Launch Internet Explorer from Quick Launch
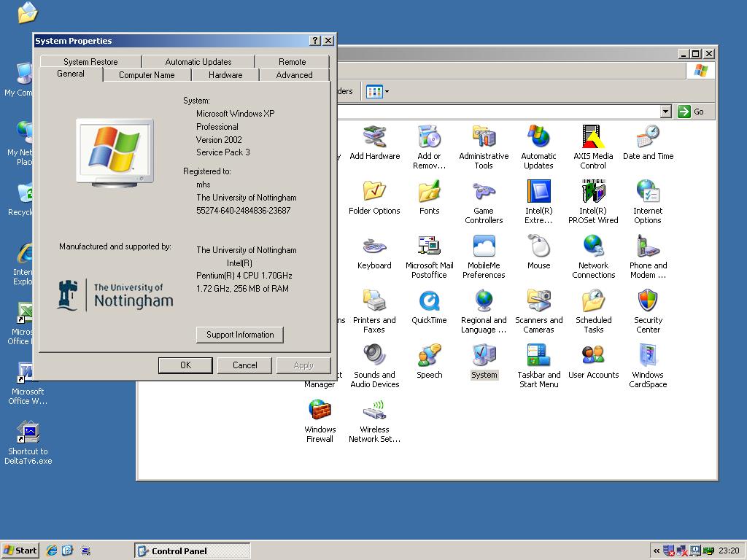 click(52, 551)
